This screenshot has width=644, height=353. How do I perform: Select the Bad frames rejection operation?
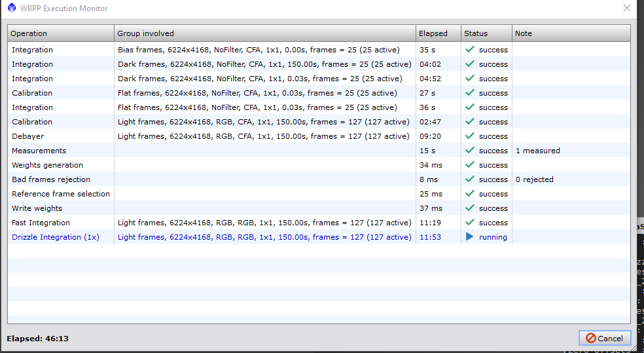(x=51, y=179)
